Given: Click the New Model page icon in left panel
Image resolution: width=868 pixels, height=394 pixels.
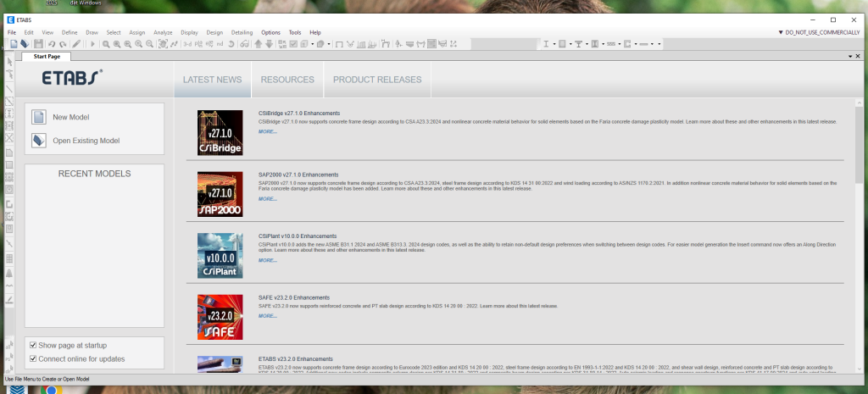Looking at the screenshot, I should coord(39,117).
